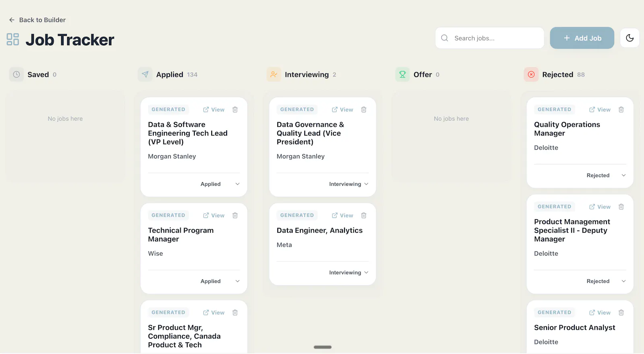The width and height of the screenshot is (644, 354).
Task: Expand status dropdown for Quality Operations Manager
Action: coord(606,175)
